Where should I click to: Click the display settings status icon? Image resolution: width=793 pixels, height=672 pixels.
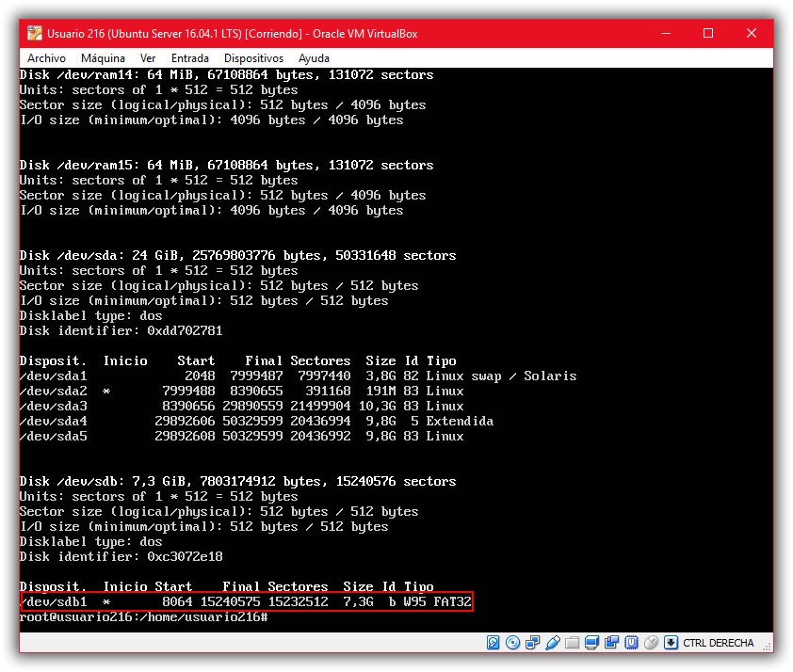[591, 643]
